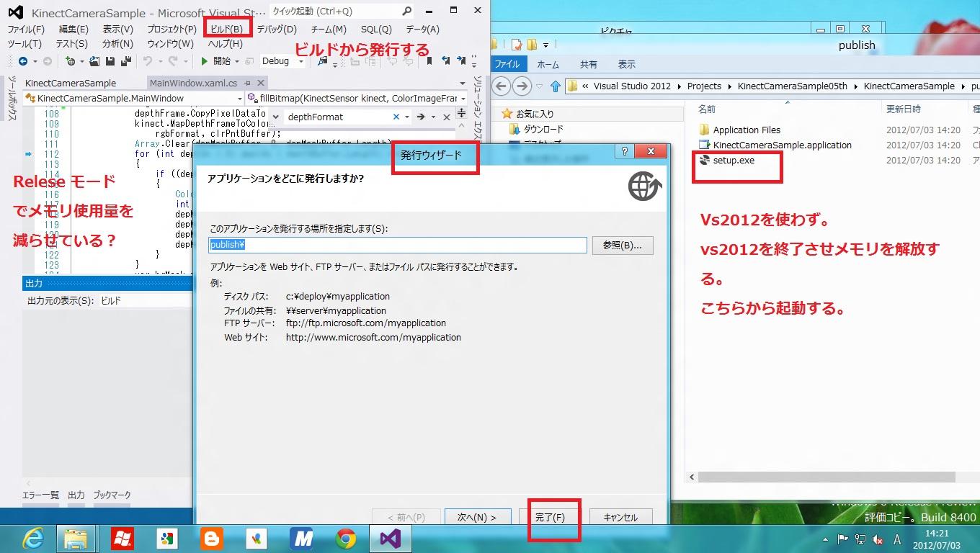Click the 参照(B)... browse button
980x553 pixels.
(x=623, y=245)
